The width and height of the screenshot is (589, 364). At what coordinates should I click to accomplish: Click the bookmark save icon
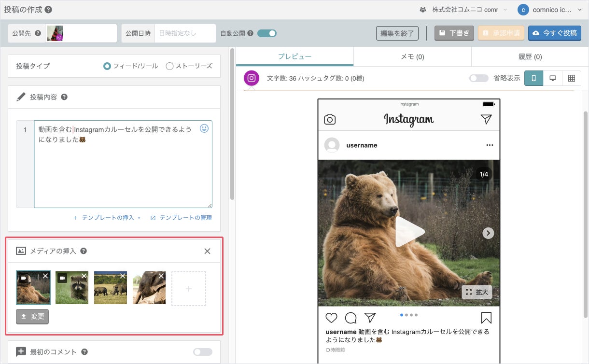pyautogui.click(x=486, y=318)
